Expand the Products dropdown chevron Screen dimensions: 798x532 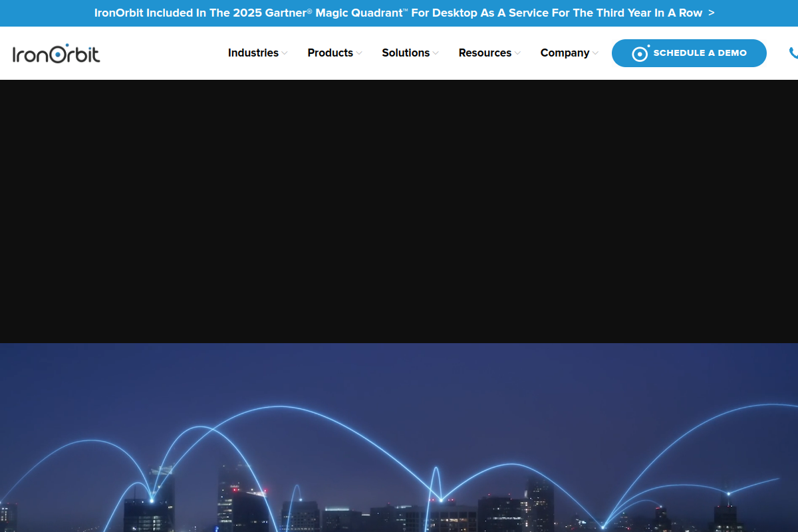pyautogui.click(x=359, y=53)
